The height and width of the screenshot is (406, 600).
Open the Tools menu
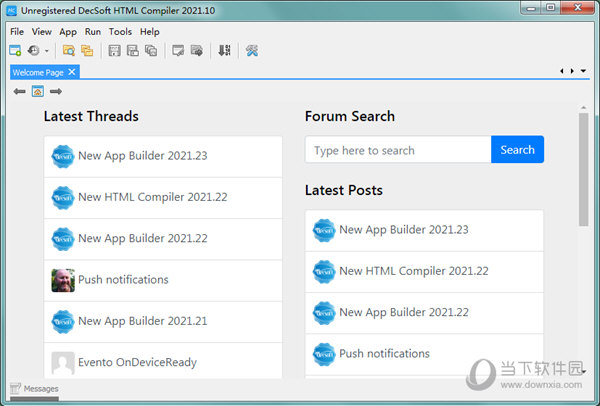tap(120, 32)
